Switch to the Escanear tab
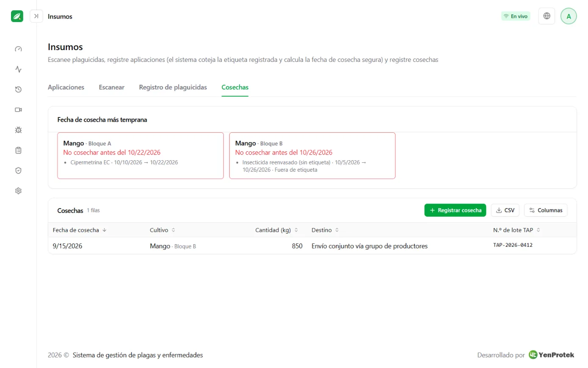The height and width of the screenshot is (368, 588). 111,87
